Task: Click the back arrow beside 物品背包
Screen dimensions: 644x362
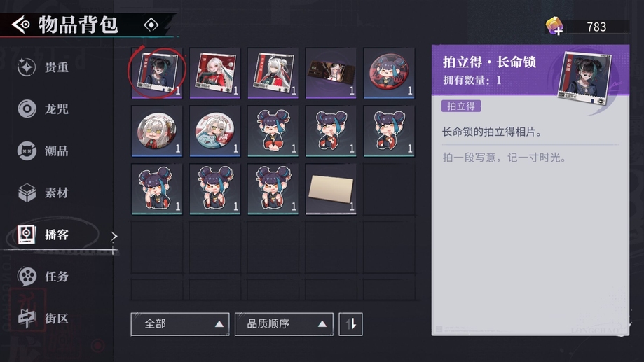Action: [x=20, y=25]
